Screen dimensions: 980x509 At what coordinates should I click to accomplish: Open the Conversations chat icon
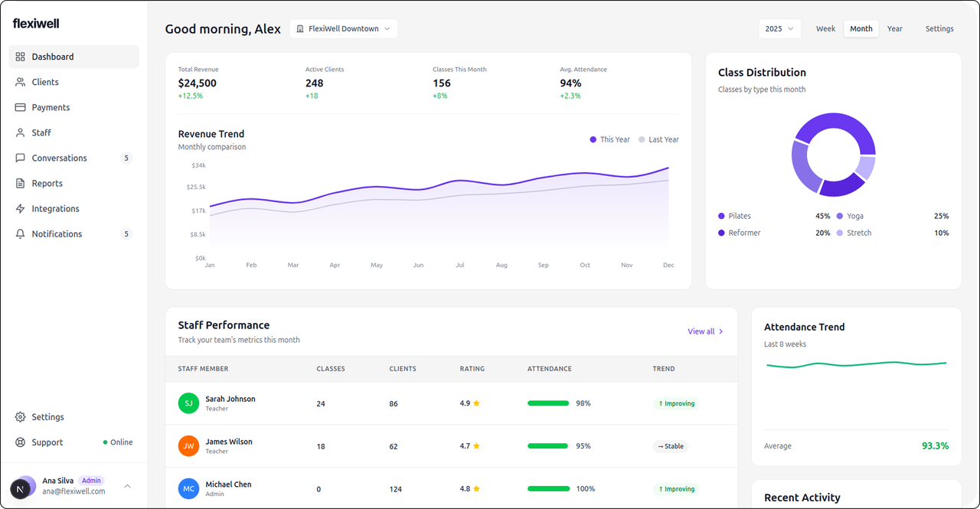click(x=20, y=158)
